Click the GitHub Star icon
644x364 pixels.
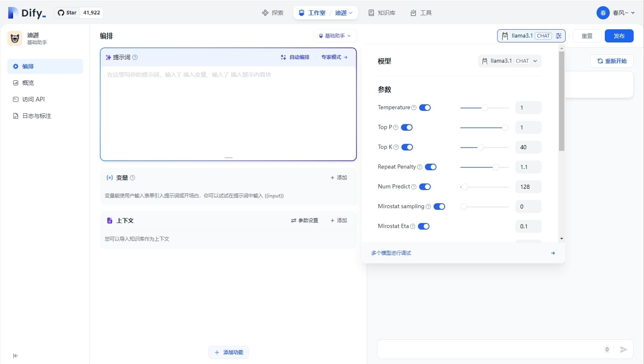pos(61,13)
